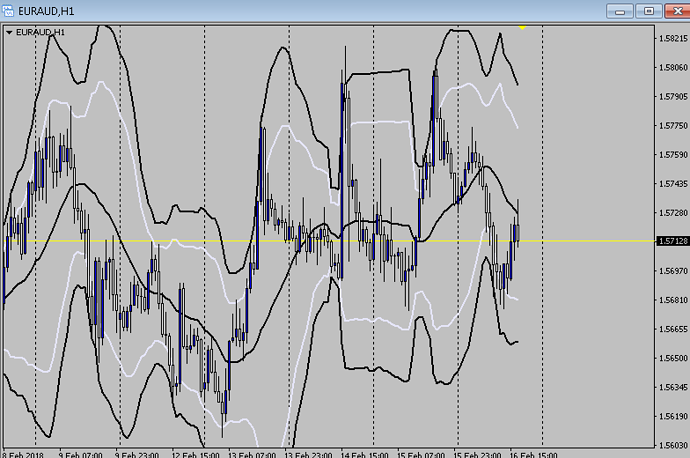Image resolution: width=690 pixels, height=458 pixels.
Task: Click the yellow chart shift marker
Action: pyautogui.click(x=522, y=27)
